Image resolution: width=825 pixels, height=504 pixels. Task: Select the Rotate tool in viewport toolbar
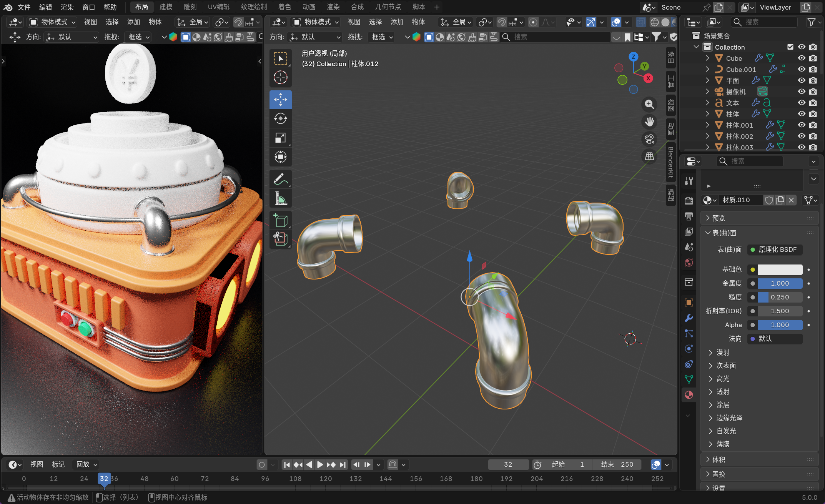tap(280, 119)
